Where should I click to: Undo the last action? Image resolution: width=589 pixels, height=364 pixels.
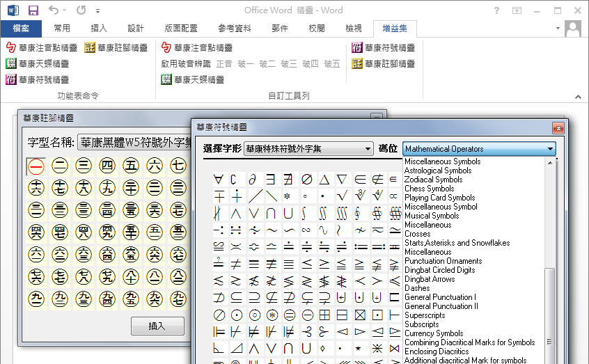pos(54,10)
